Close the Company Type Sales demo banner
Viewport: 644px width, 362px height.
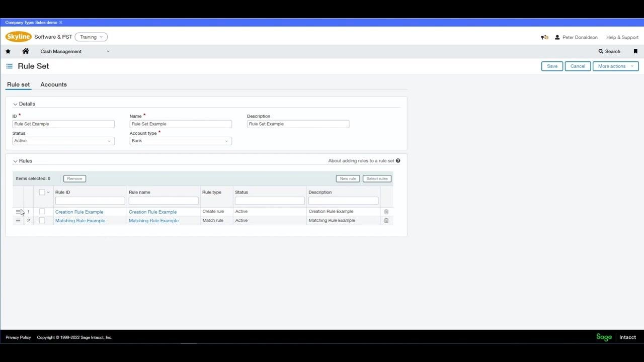tap(61, 23)
